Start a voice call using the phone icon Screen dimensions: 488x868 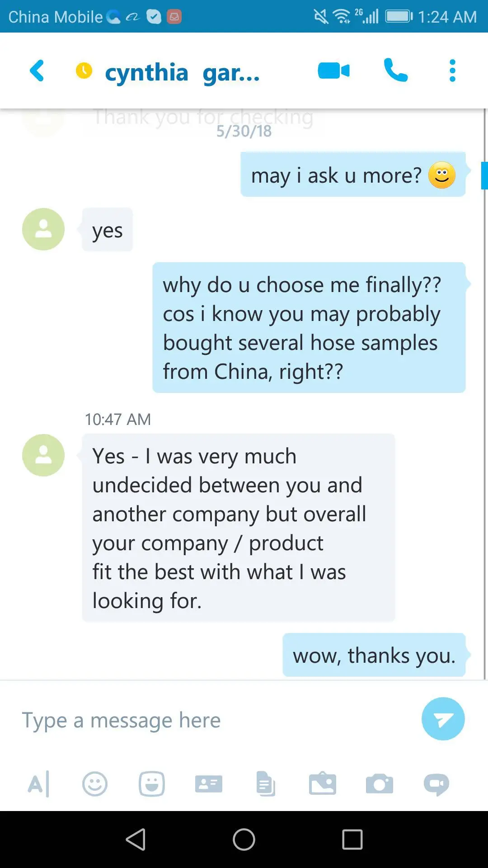(395, 71)
